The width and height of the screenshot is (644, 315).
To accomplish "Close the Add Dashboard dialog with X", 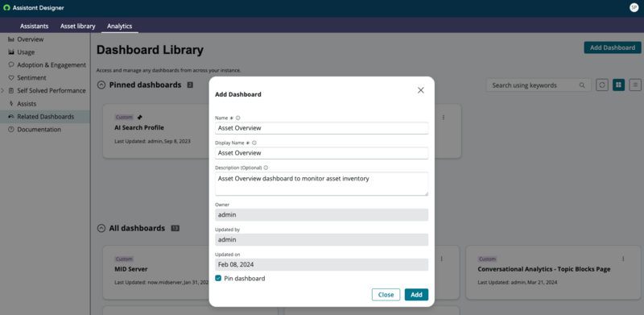I will click(x=420, y=90).
